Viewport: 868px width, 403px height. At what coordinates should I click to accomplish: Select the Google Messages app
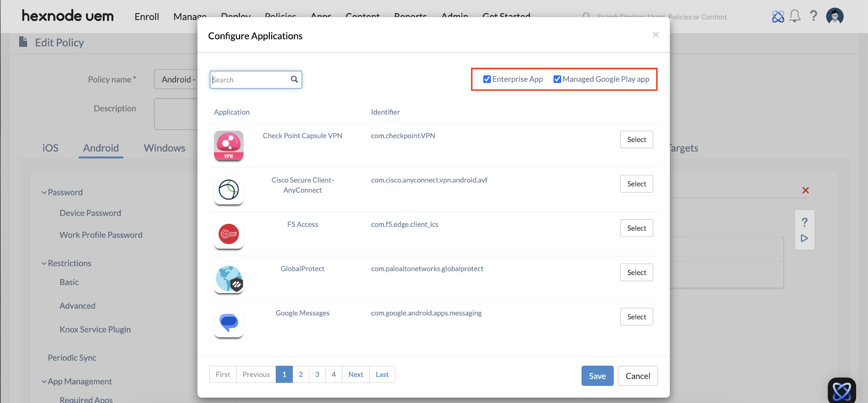636,317
